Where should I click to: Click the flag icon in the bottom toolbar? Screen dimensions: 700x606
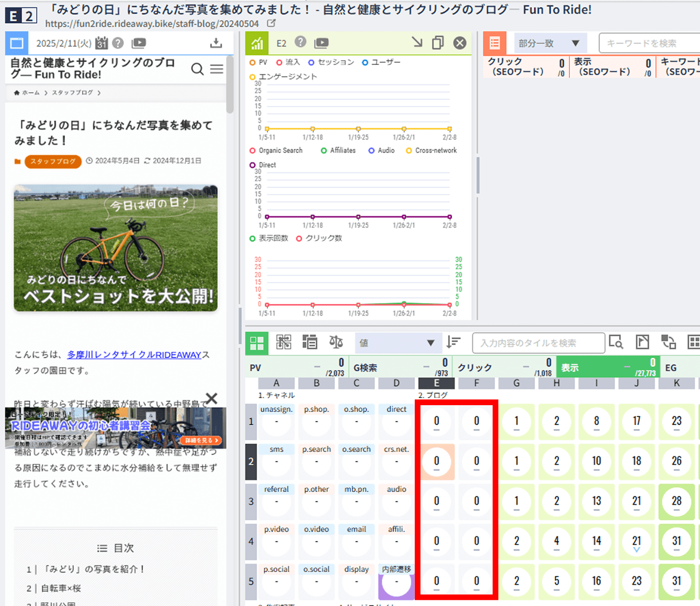coord(643,343)
